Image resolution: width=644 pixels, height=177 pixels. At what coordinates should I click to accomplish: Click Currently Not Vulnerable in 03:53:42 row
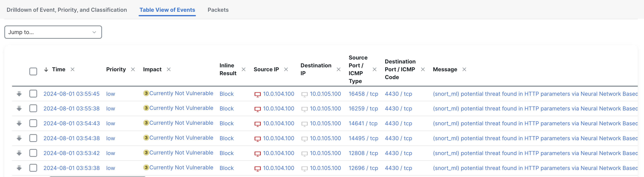(181, 153)
